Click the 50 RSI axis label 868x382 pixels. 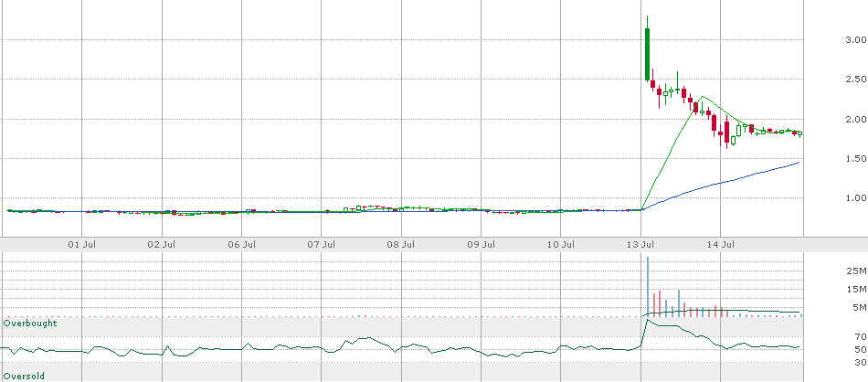click(861, 349)
